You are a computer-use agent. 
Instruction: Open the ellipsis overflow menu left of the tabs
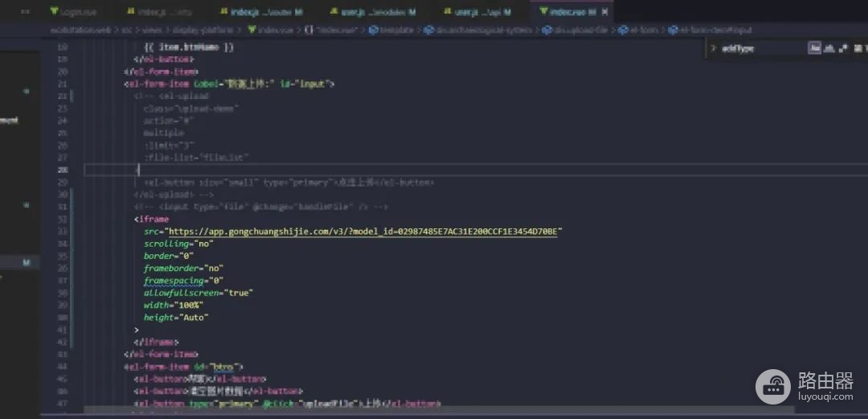(x=25, y=11)
